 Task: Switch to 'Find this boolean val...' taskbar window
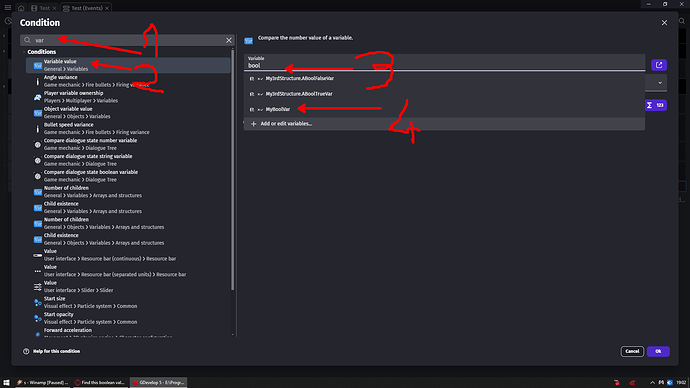coord(100,383)
